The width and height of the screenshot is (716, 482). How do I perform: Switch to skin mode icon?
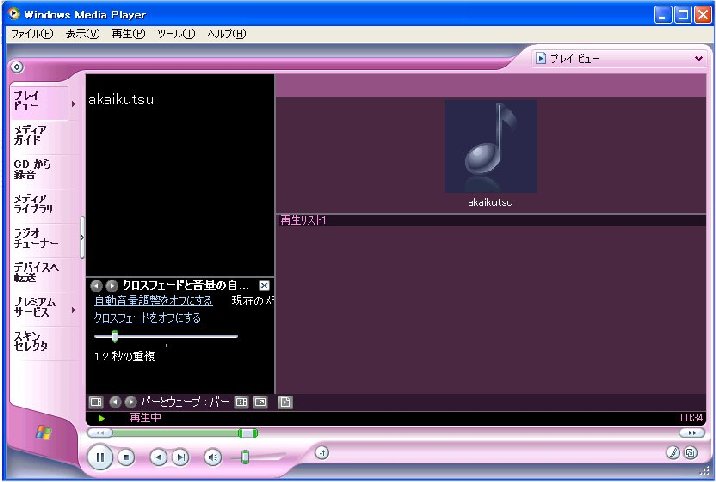[x=691, y=453]
